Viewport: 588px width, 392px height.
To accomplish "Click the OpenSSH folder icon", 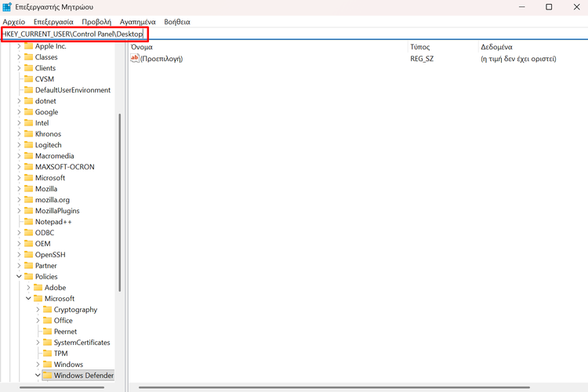I will tap(27, 255).
